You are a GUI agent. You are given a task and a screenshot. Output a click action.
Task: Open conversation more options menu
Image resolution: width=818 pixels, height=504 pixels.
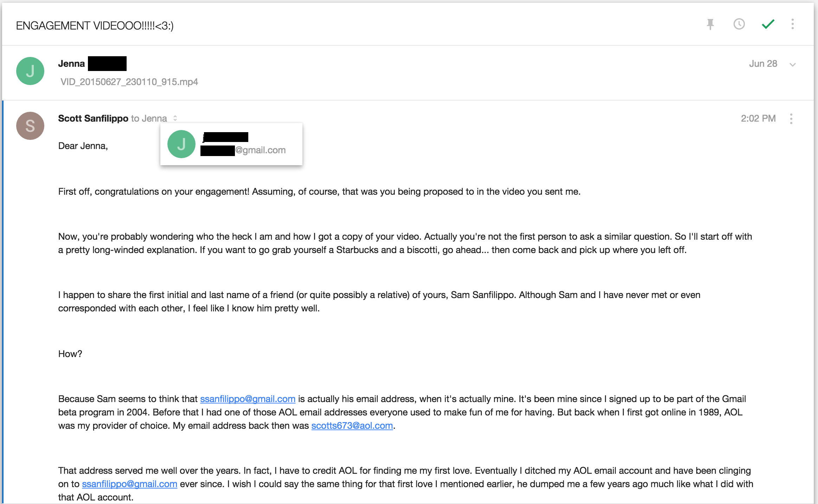[792, 24]
